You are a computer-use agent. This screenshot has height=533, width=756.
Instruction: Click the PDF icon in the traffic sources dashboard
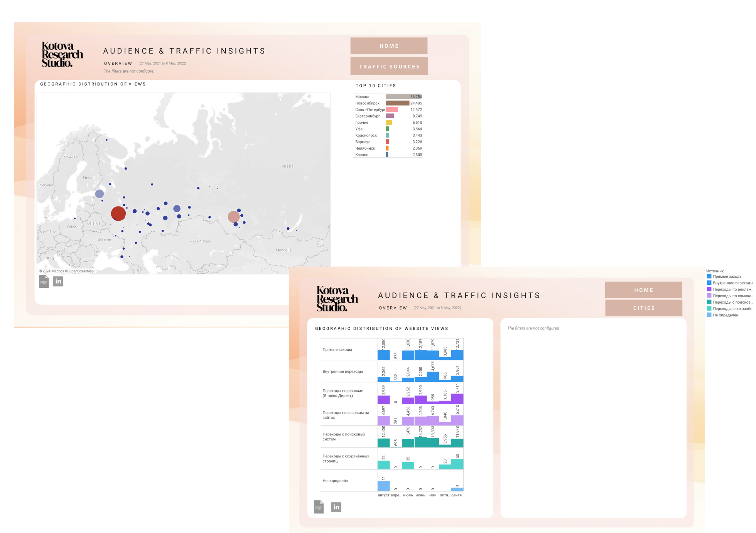coord(319,507)
